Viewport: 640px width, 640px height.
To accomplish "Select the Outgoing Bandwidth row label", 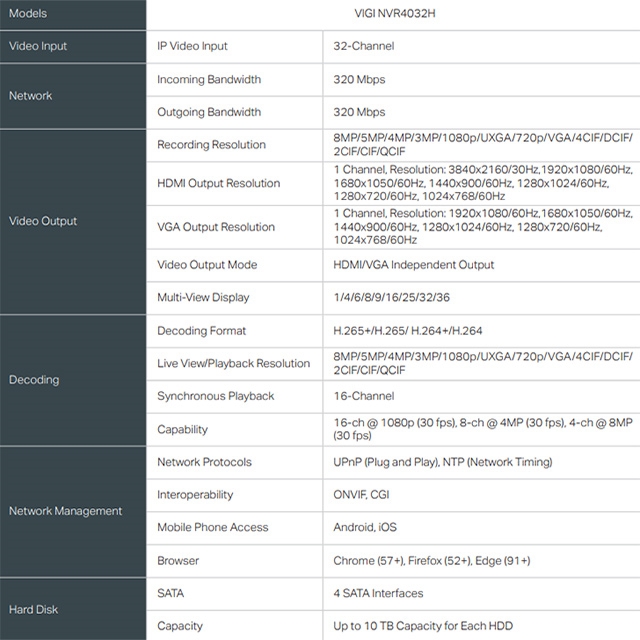I will click(x=209, y=112).
